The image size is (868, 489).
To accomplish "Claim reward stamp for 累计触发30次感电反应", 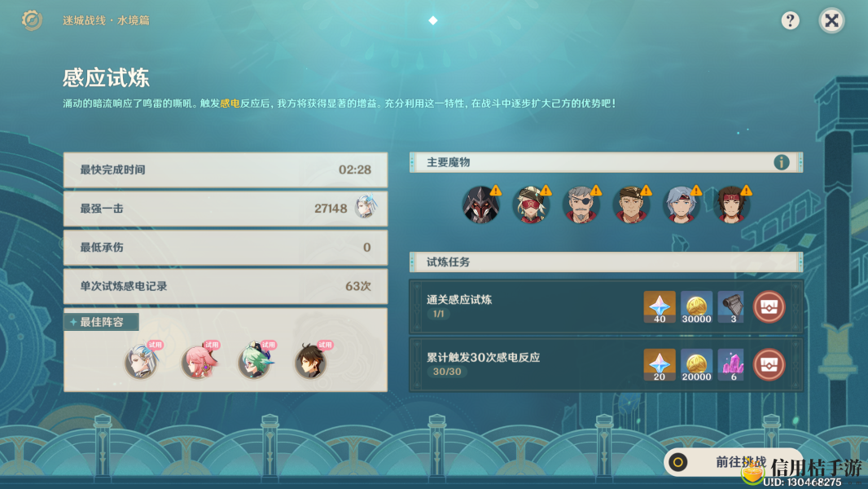I will coord(769,364).
